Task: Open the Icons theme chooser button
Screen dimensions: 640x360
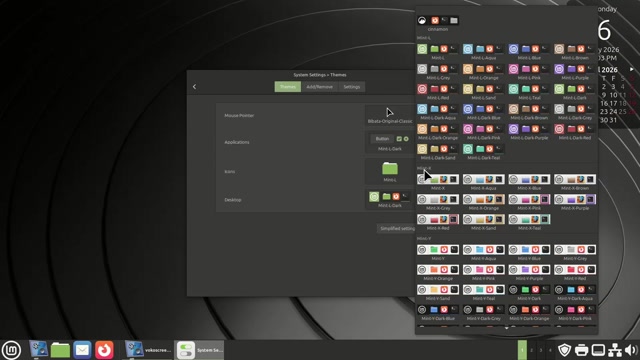Action: click(390, 171)
